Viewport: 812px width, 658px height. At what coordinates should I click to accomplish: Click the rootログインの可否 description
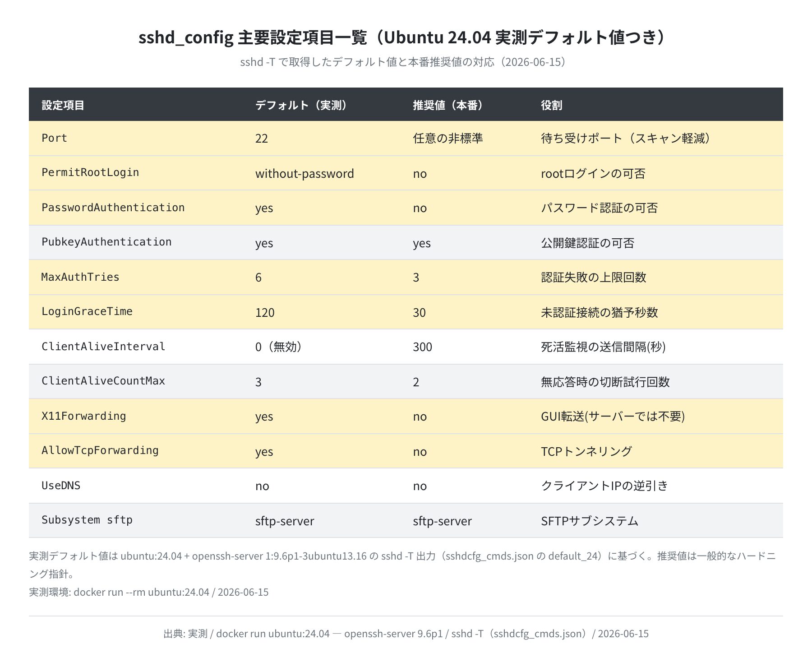pyautogui.click(x=593, y=173)
